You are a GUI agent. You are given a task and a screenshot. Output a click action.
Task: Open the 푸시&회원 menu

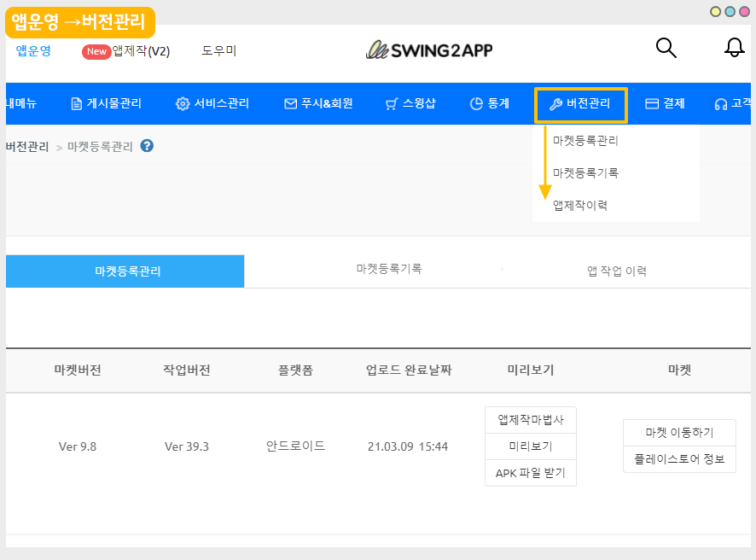tap(318, 104)
